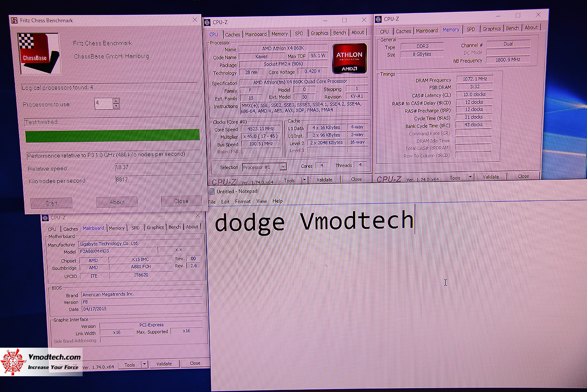Start the Fritz Chess Benchmark test

click(x=51, y=203)
